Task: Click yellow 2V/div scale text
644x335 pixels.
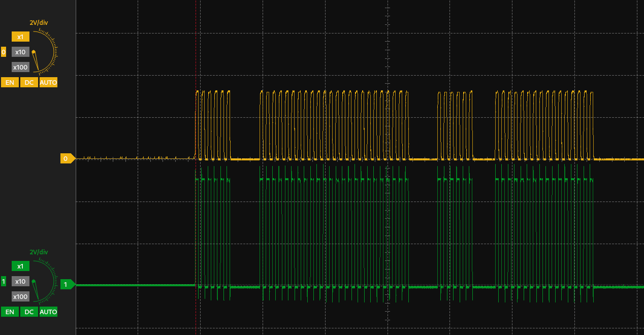Action: point(39,23)
